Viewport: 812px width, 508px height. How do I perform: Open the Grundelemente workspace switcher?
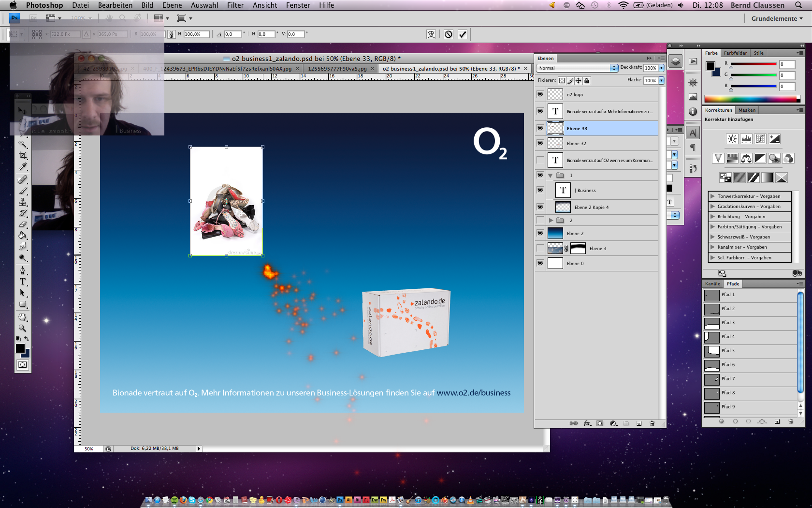coord(777,18)
